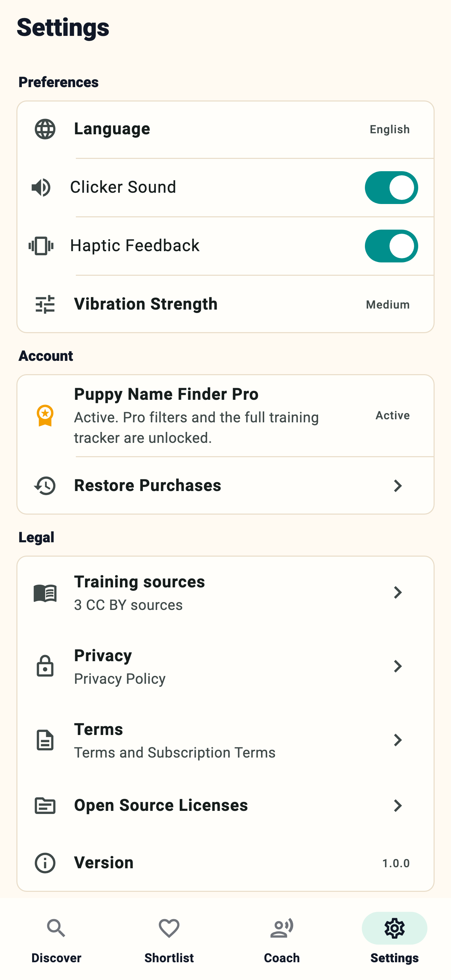Tap the Pro award ribbon badge icon

pos(45,416)
